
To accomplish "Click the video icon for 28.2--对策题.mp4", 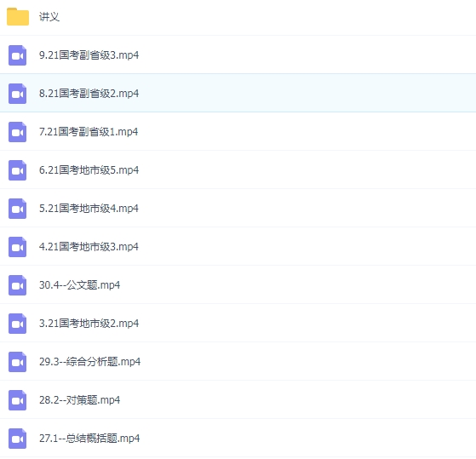I will (x=17, y=400).
